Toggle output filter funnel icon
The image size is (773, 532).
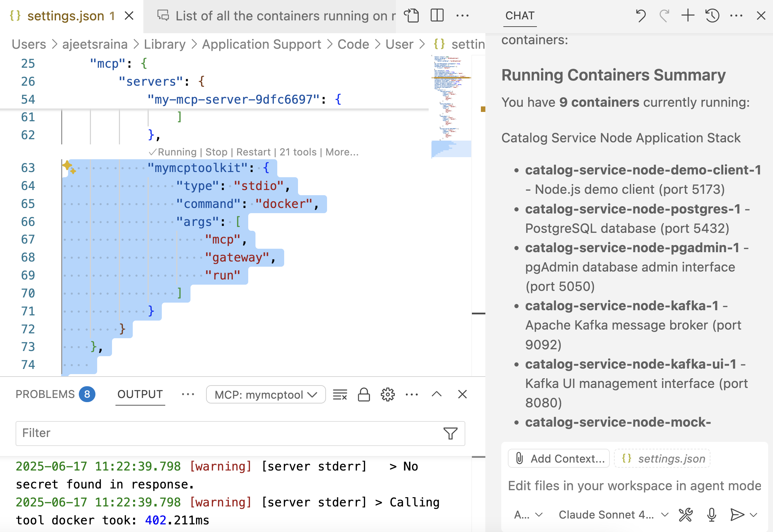[450, 433]
